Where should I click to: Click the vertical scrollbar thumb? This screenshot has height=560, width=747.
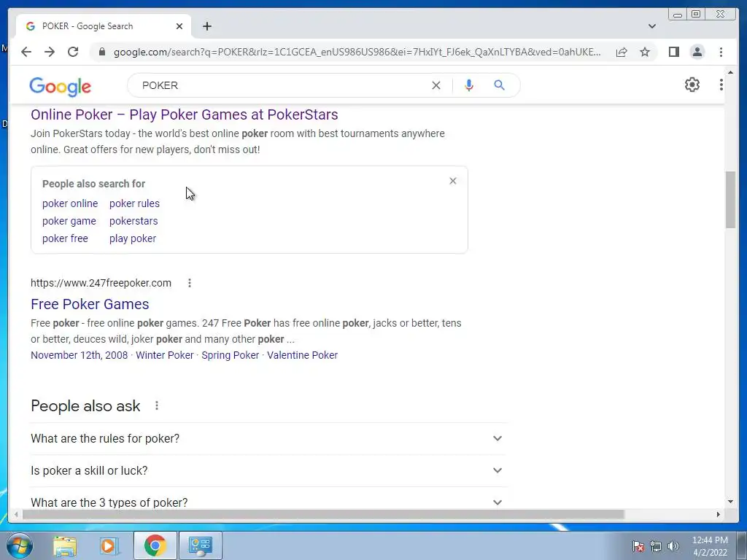[x=730, y=200]
